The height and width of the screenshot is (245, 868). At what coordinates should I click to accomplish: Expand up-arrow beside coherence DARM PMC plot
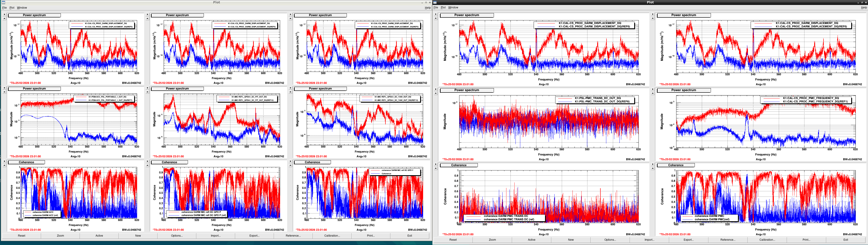click(x=653, y=168)
